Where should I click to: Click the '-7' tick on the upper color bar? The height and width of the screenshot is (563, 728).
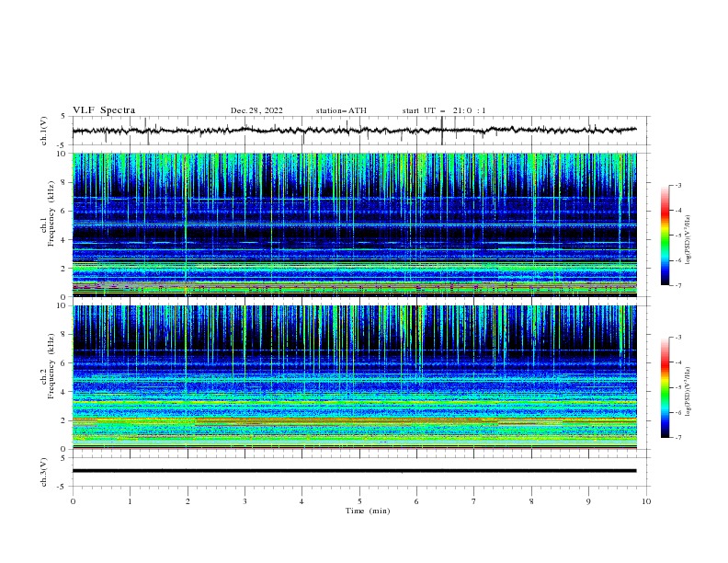(677, 285)
